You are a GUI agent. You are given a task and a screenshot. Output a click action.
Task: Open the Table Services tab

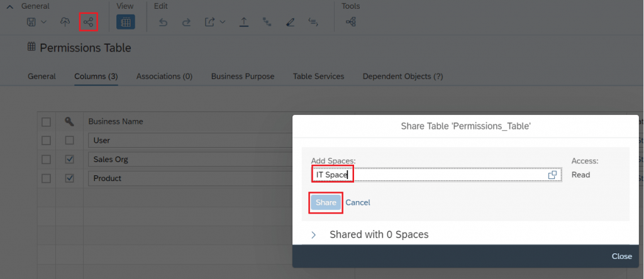[318, 76]
